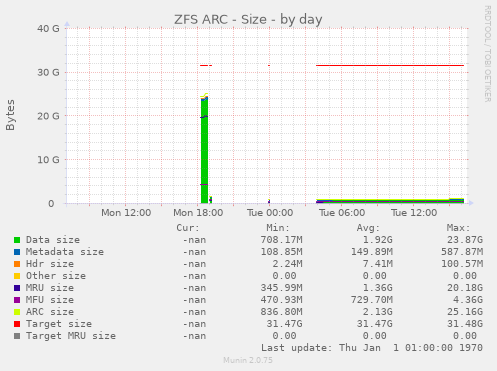The height and width of the screenshot is (371, 497).
Task: Click the lime ARC size legend swatch
Action: click(17, 312)
